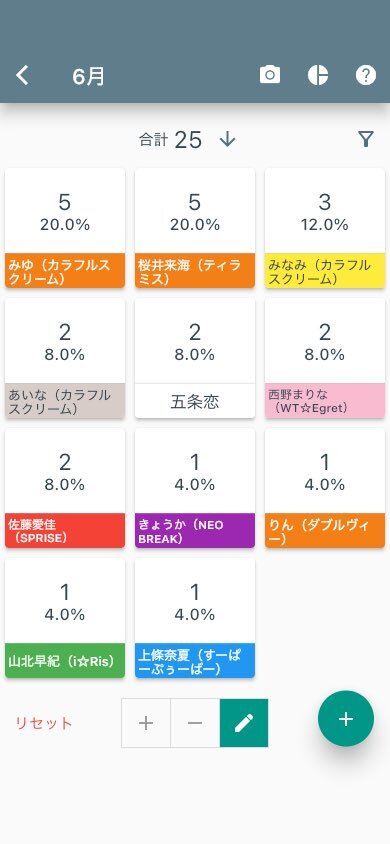Viewport: 390px width, 844px height.
Task: Open the みゆ（カラフルスクリーム） card
Action: click(65, 228)
